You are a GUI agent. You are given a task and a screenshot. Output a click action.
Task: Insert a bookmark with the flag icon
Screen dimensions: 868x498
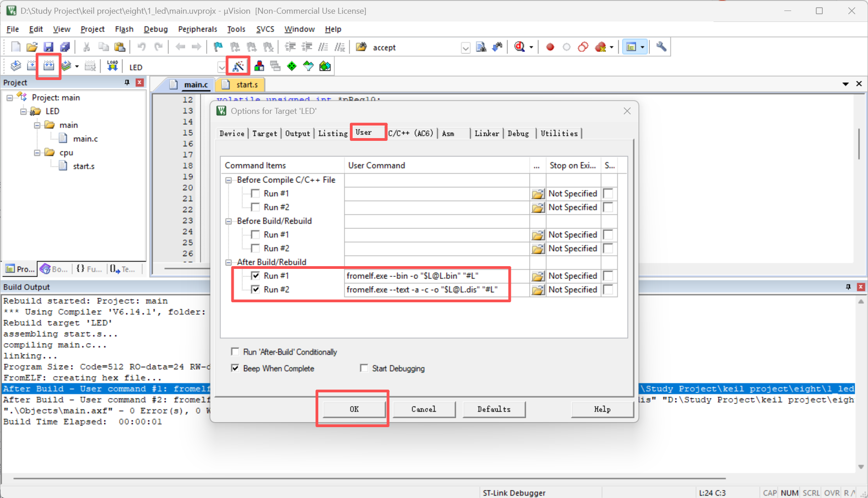coord(218,47)
